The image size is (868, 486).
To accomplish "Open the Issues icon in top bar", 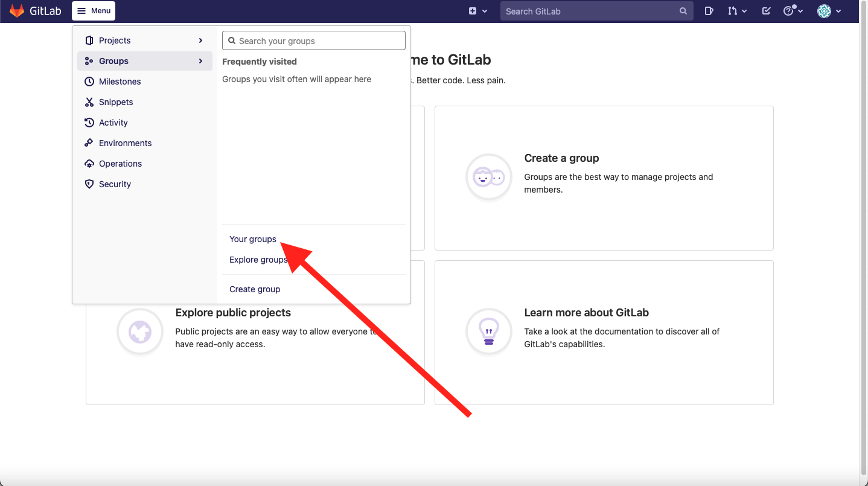I will (x=709, y=11).
